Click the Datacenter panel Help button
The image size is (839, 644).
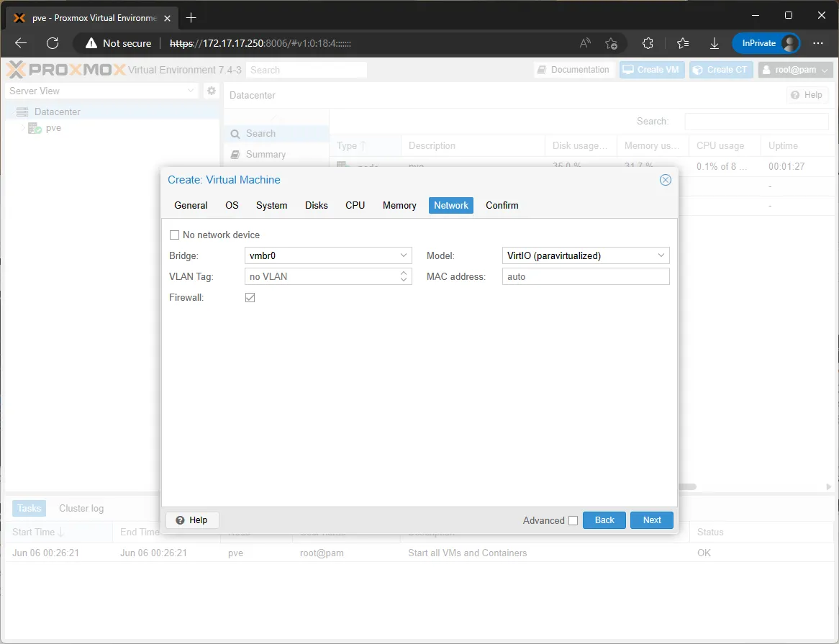pos(807,95)
